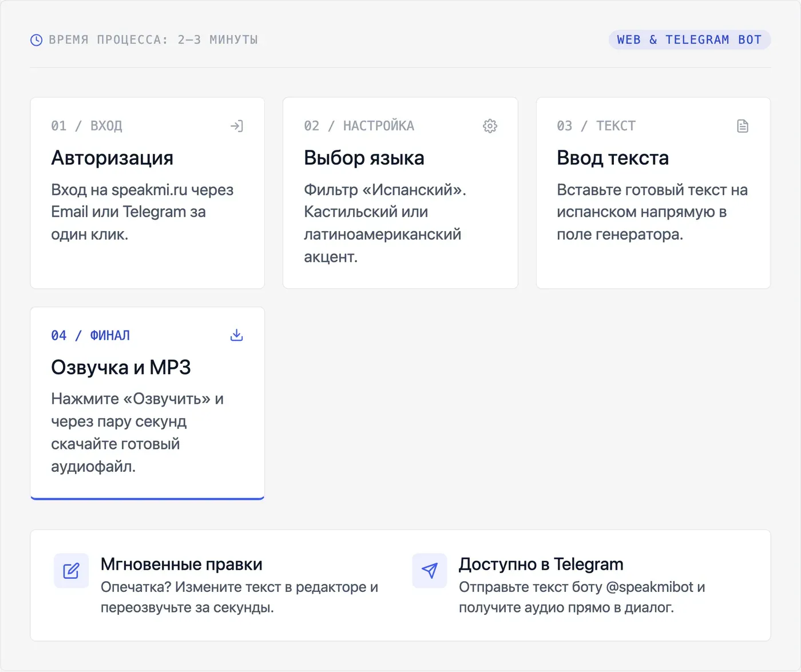Click the Вставьте готовый текст description
801x672 pixels.
pos(652,212)
